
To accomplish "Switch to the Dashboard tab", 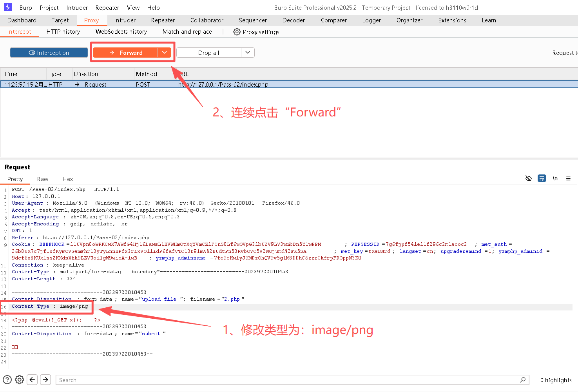I will tap(22, 20).
